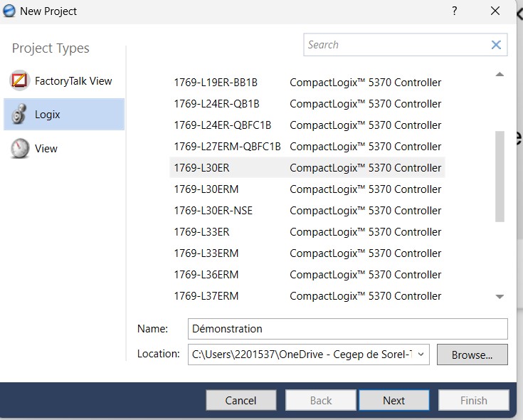The height and width of the screenshot is (420, 523).
Task: Click the Name field containing Démonstration
Action: 347,329
